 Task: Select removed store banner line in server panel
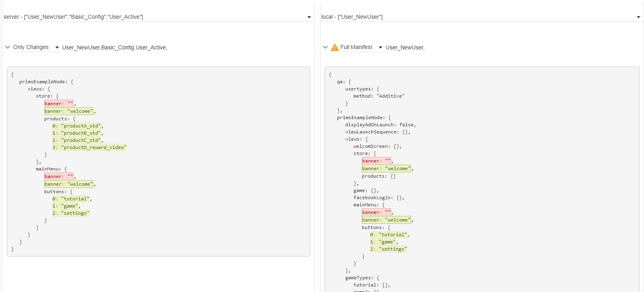pyautogui.click(x=59, y=104)
